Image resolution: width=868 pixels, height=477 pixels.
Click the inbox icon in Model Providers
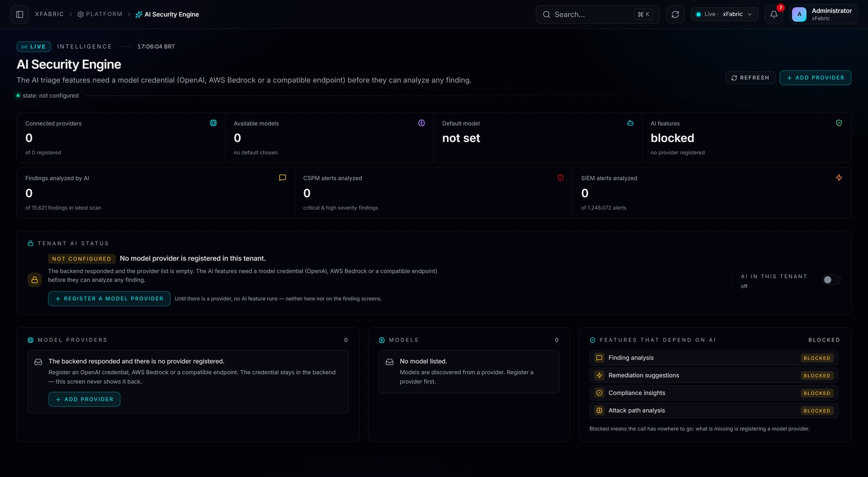(39, 362)
